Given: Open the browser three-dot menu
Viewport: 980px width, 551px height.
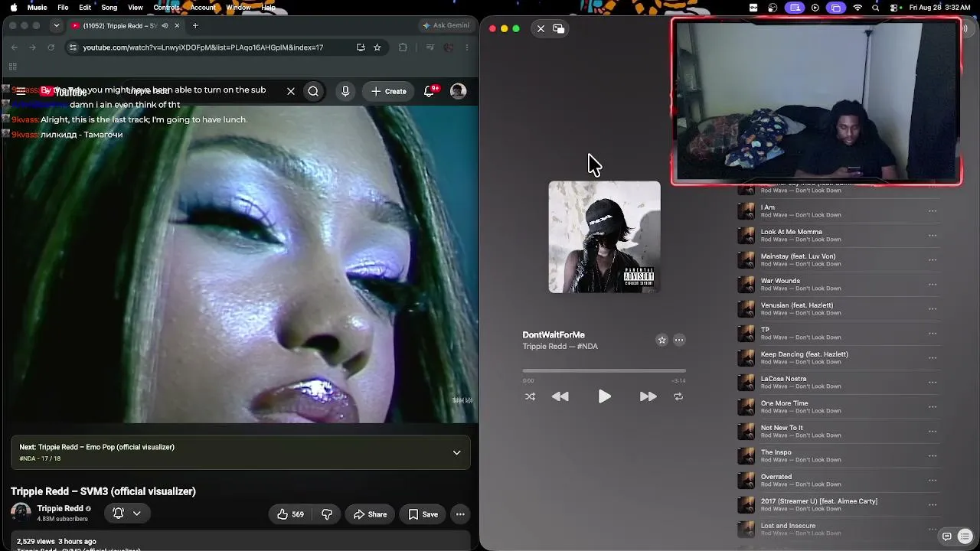Looking at the screenshot, I should pos(467,47).
